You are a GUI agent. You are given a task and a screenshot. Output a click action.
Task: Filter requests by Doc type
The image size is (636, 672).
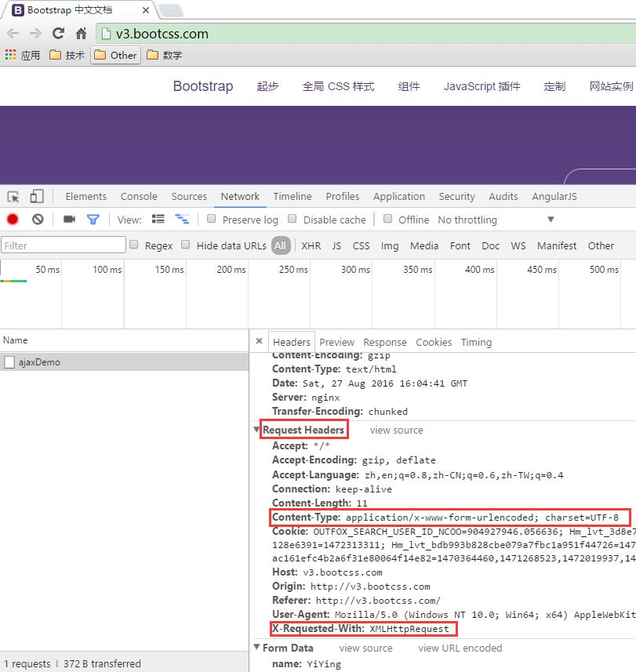490,246
